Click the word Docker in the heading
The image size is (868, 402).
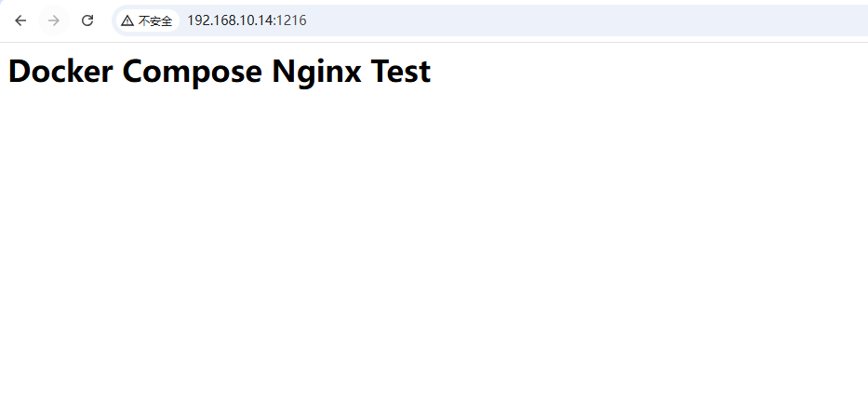[60, 72]
